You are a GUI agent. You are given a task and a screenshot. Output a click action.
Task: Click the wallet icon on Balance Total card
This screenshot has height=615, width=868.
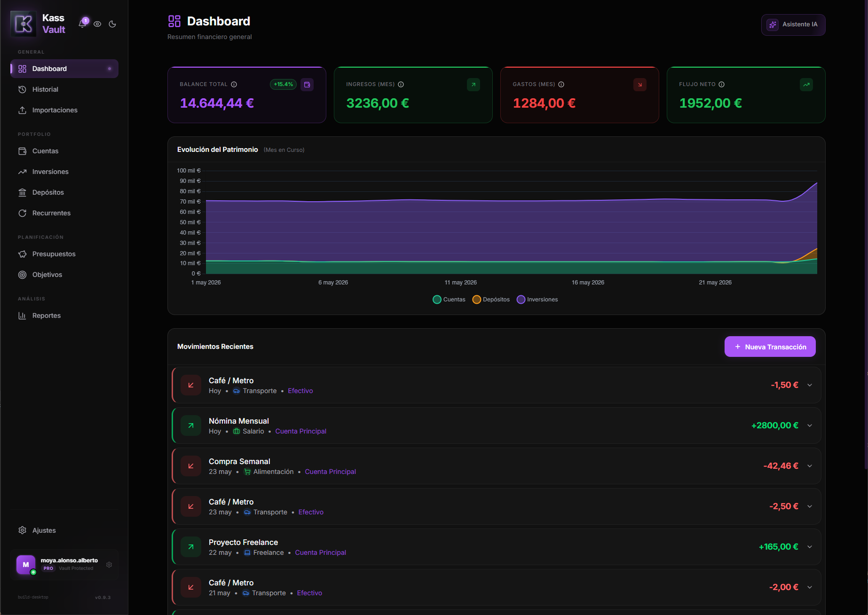point(307,85)
